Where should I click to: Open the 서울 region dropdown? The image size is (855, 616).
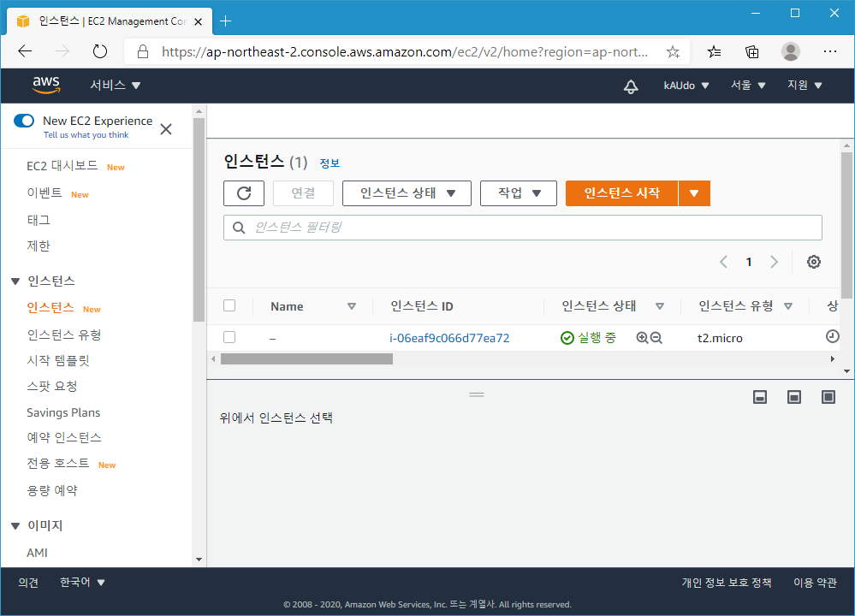(x=748, y=85)
